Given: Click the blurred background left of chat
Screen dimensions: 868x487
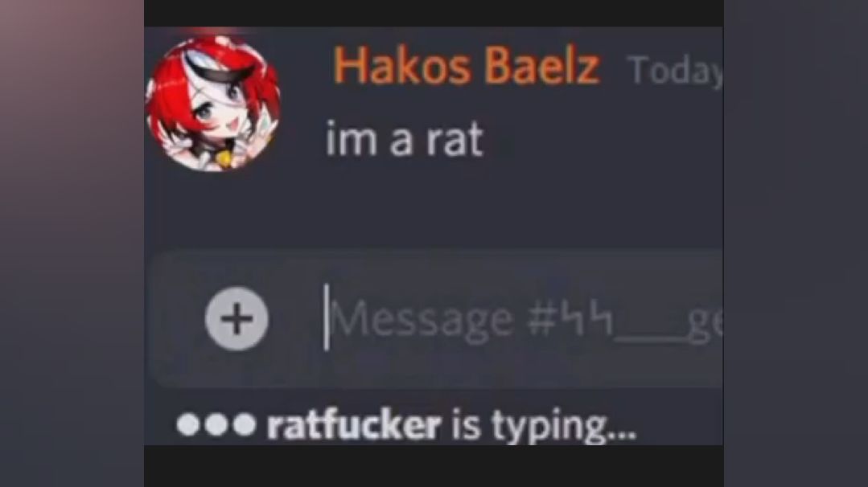Looking at the screenshot, I should point(72,243).
